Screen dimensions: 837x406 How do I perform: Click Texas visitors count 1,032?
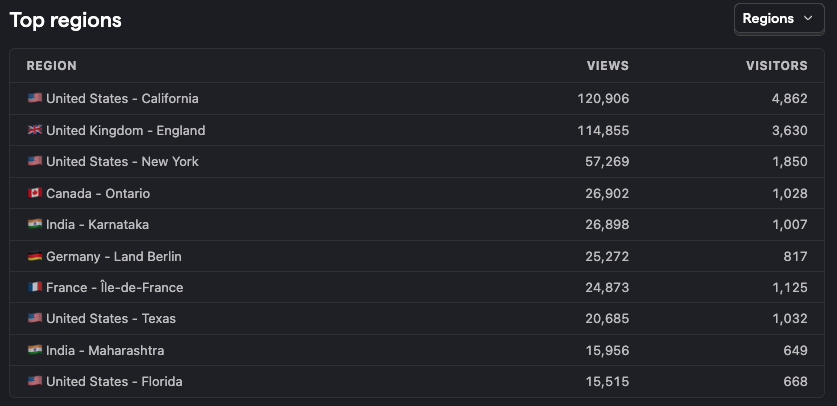point(789,319)
